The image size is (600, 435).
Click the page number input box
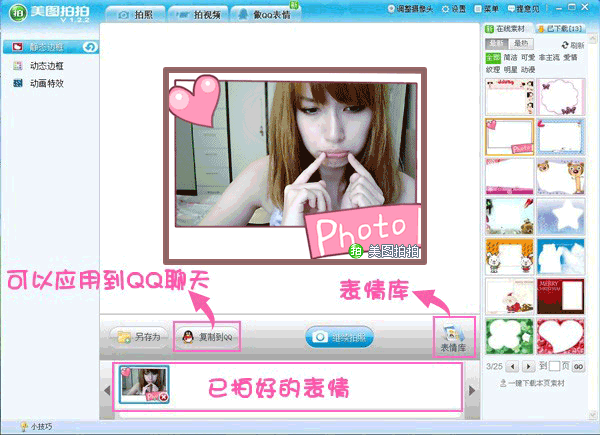click(x=554, y=366)
